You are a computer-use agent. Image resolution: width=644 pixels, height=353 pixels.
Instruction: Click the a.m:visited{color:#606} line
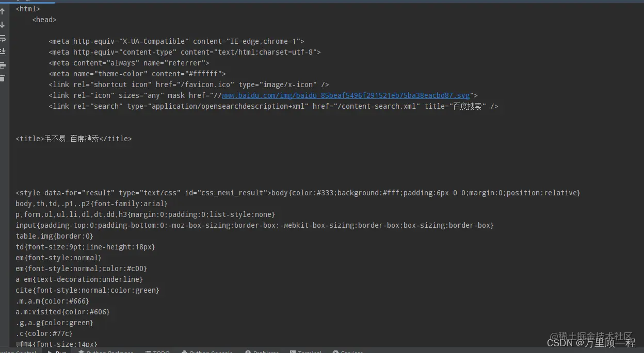[x=63, y=312]
